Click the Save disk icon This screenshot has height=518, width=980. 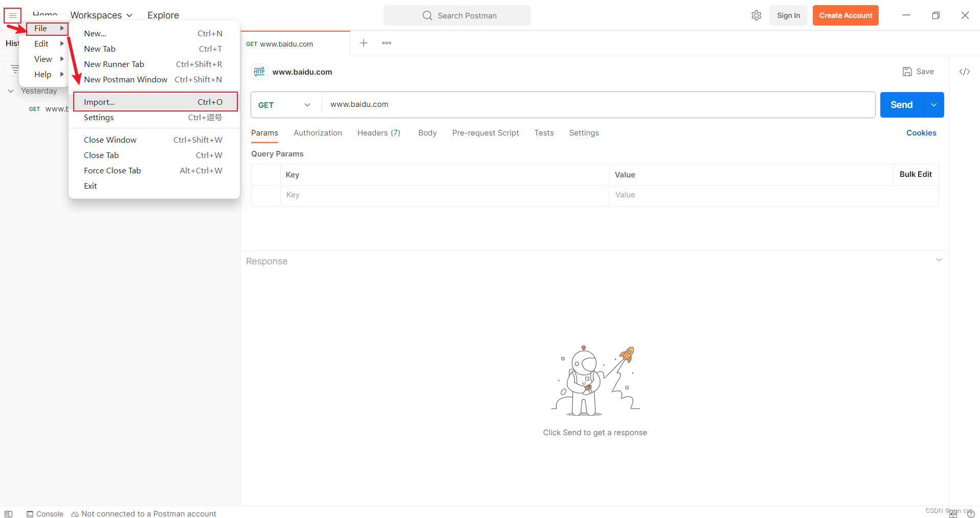907,72
